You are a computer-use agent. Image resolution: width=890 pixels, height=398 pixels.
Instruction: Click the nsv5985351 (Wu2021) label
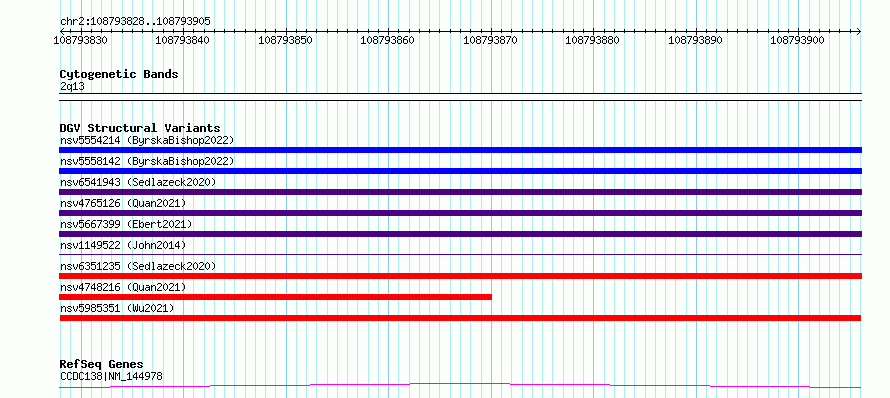[x=117, y=308]
